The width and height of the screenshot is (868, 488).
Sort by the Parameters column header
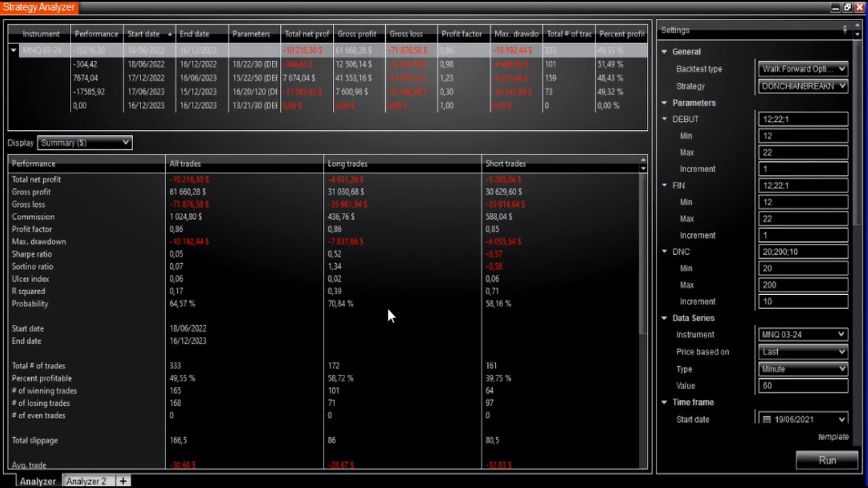click(x=254, y=34)
